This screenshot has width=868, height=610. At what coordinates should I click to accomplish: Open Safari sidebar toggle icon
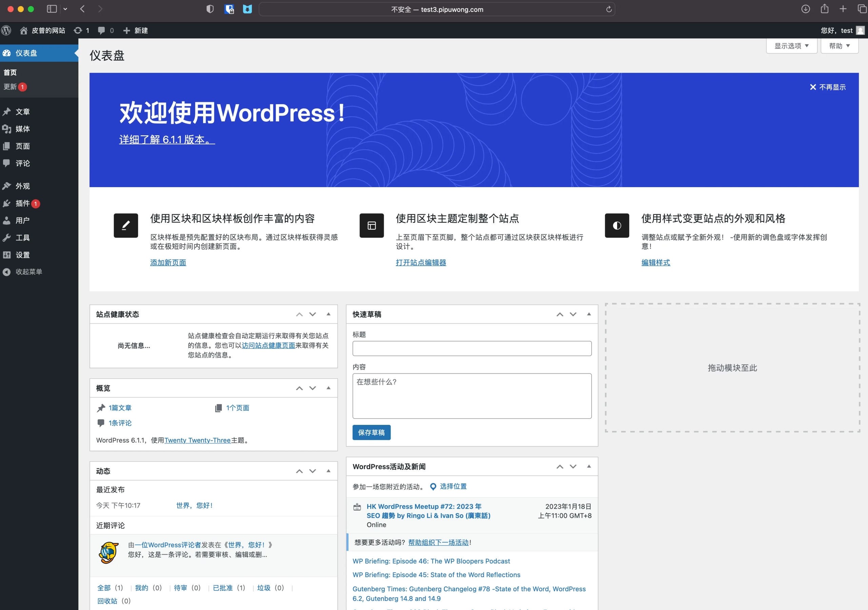52,9
